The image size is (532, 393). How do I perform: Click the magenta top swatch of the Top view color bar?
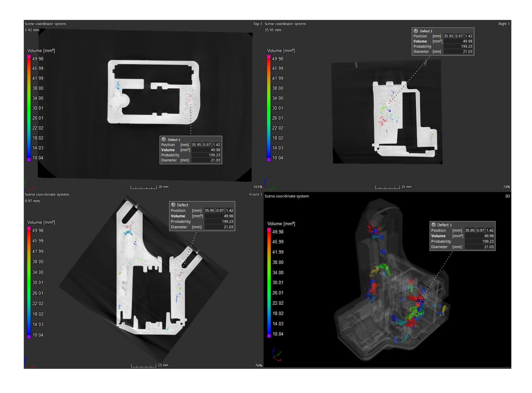click(29, 57)
